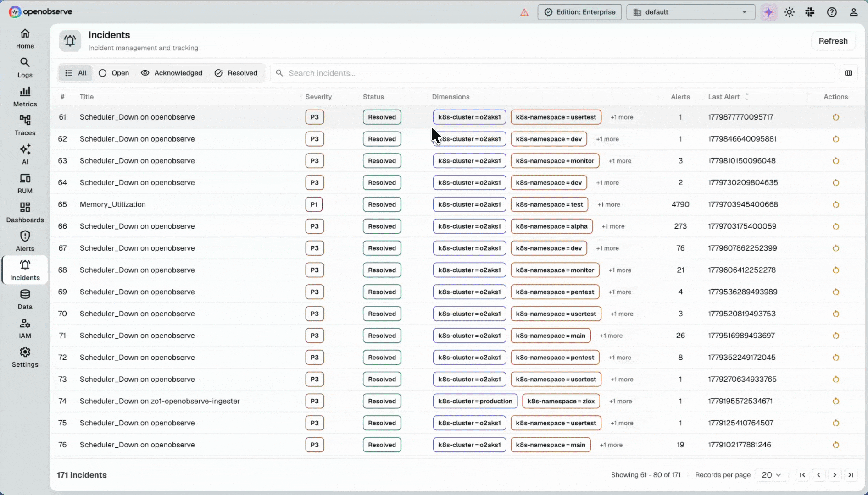Go to next page of incidents
Viewport: 868px width, 495px height.
point(835,475)
